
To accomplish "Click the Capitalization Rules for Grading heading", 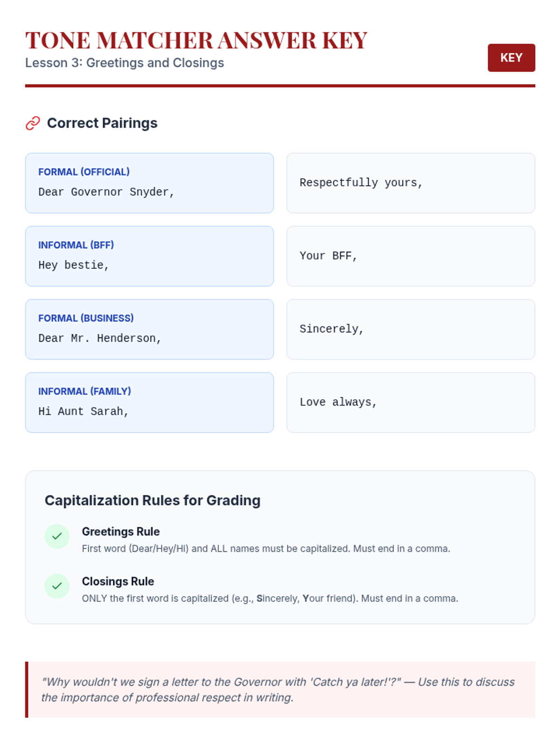I will pyautogui.click(x=153, y=500).
